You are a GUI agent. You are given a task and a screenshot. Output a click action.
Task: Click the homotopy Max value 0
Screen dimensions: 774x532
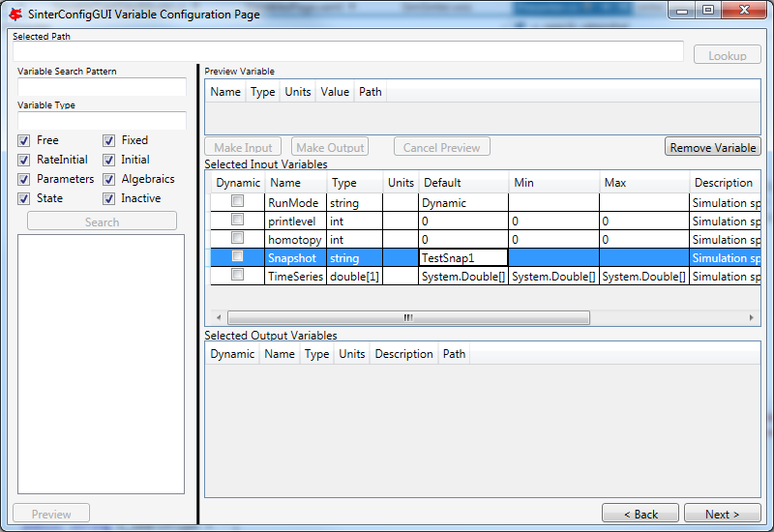[x=644, y=239]
